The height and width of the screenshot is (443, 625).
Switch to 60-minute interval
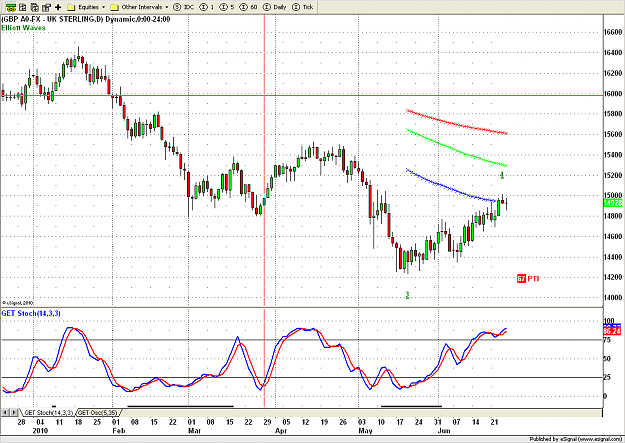(x=249, y=7)
